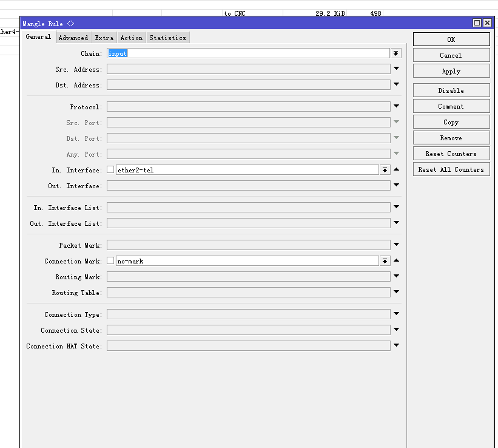Expand the Packet Mark field
Viewport: 498px width, 448px height.
(396, 245)
